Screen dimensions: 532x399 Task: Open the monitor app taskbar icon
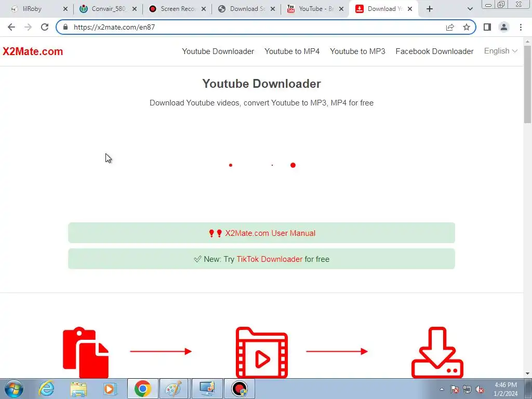tap(207, 389)
